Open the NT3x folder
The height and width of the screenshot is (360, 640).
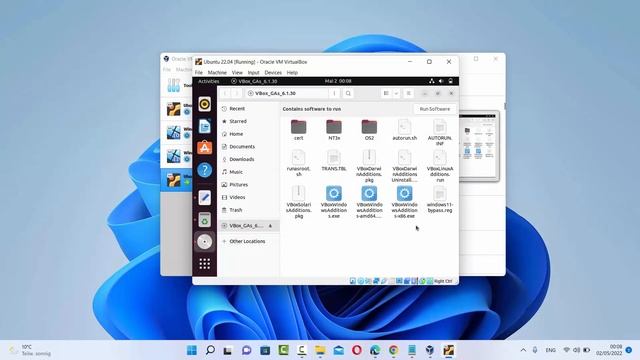(334, 130)
